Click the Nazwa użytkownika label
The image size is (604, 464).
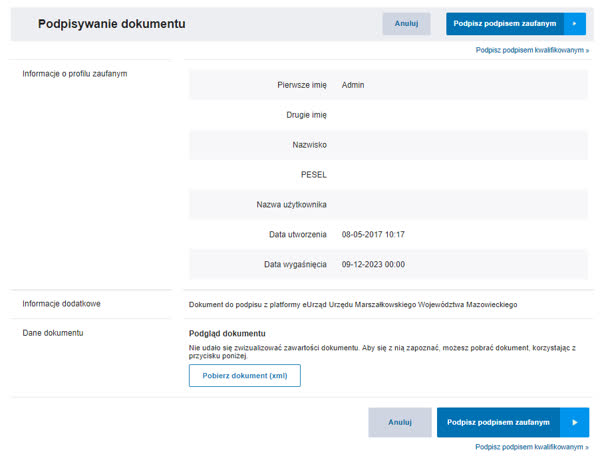(x=292, y=205)
